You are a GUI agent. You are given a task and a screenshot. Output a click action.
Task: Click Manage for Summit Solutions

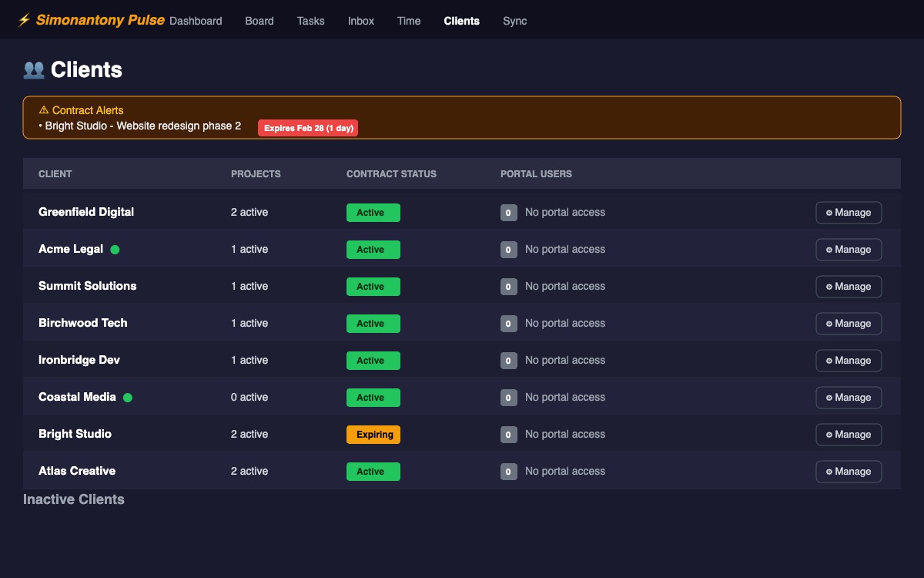[x=849, y=286]
